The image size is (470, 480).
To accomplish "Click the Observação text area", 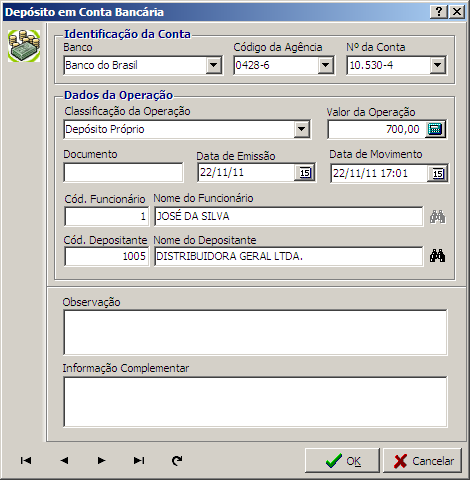I will [255, 332].
